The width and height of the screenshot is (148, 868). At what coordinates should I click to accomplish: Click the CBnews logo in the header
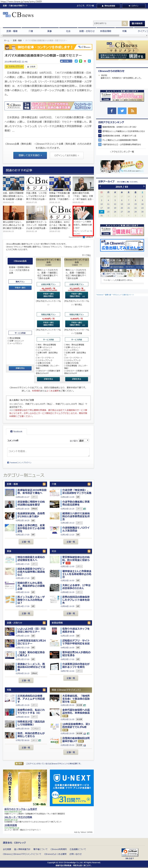click(x=18, y=15)
